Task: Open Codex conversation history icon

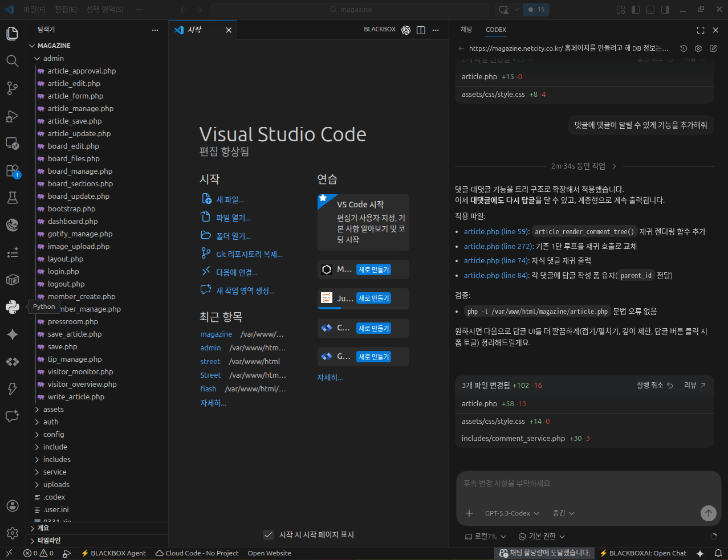Action: click(683, 48)
